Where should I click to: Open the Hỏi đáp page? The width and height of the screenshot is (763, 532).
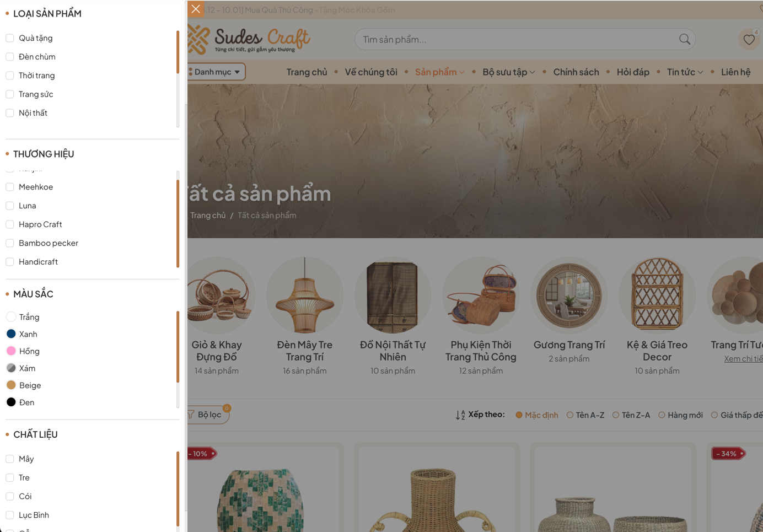click(x=633, y=72)
